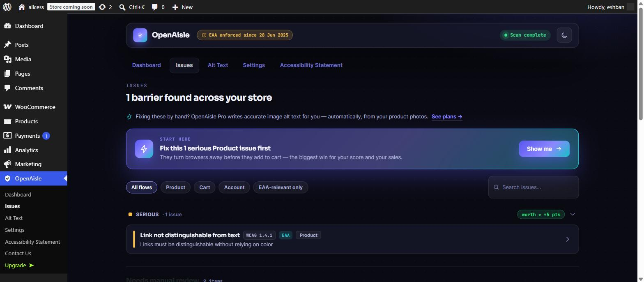Filter issues by Cart flow

(205, 187)
